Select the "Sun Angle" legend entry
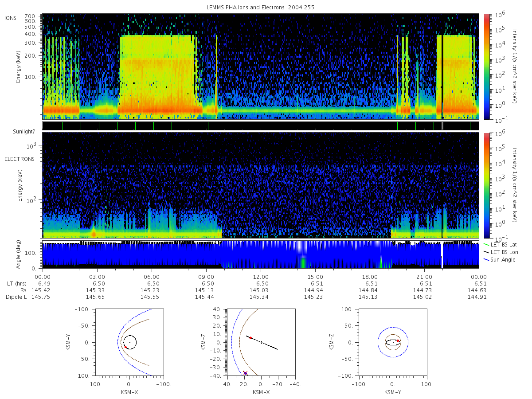532x399 pixels. click(500, 259)
